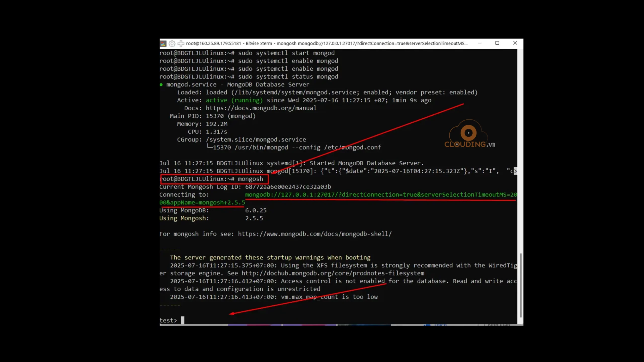Click the Bitvise xterm app icon in title bar

[163, 44]
